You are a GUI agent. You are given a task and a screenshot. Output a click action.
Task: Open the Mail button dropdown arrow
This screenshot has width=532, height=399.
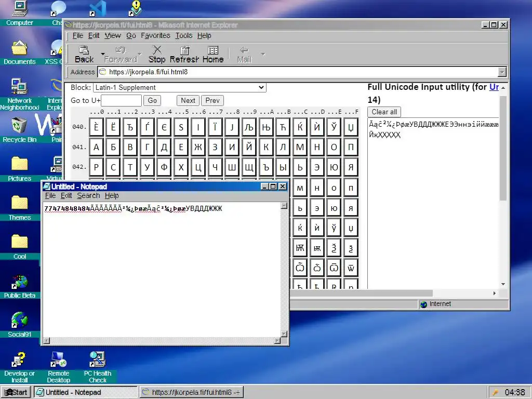coord(263,54)
